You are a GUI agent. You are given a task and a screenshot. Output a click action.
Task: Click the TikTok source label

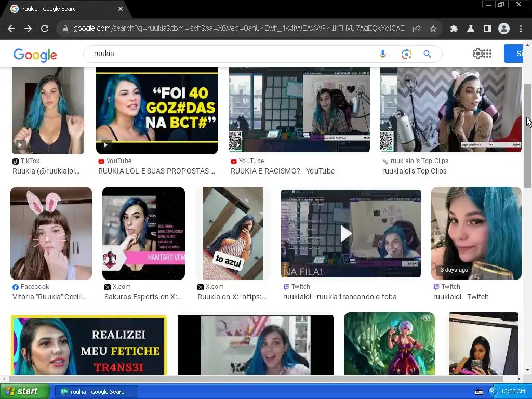pos(26,161)
